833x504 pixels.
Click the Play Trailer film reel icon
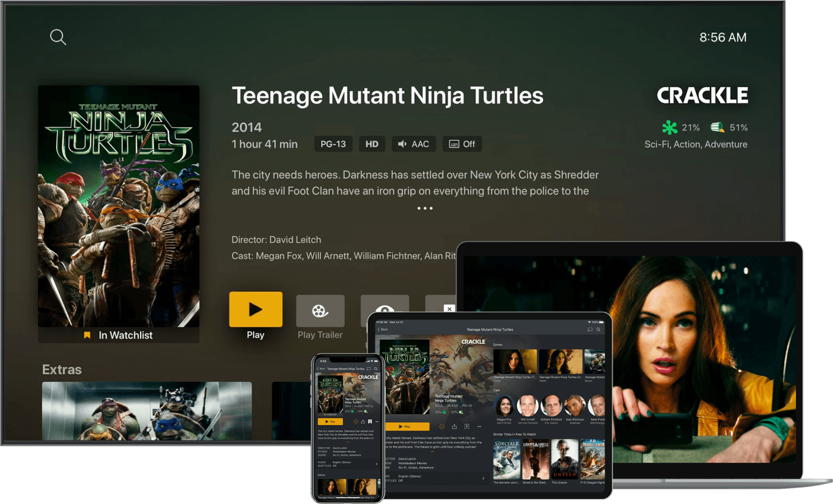320,311
